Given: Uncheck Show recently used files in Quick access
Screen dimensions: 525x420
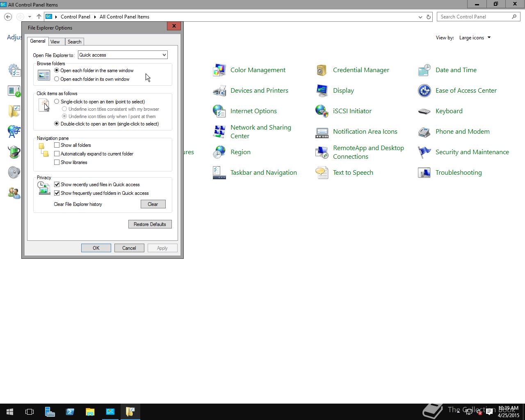Looking at the screenshot, I should click(x=57, y=185).
